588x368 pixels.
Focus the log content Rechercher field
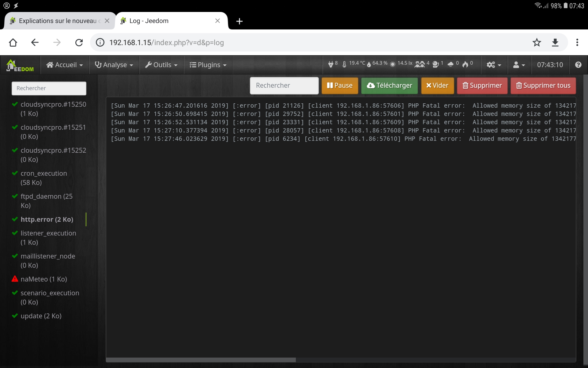(x=284, y=86)
